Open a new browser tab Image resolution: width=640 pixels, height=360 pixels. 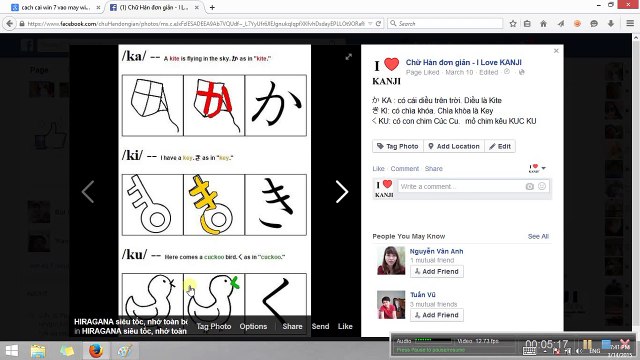coord(212,7)
